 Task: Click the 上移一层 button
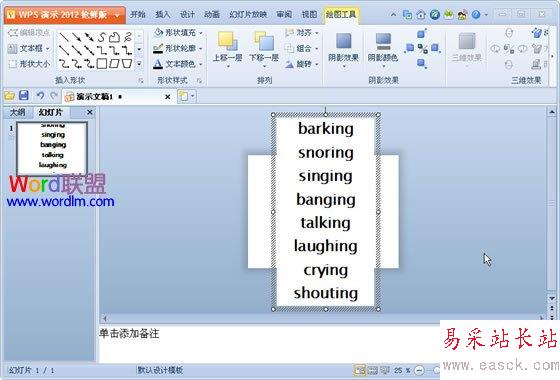click(228, 49)
